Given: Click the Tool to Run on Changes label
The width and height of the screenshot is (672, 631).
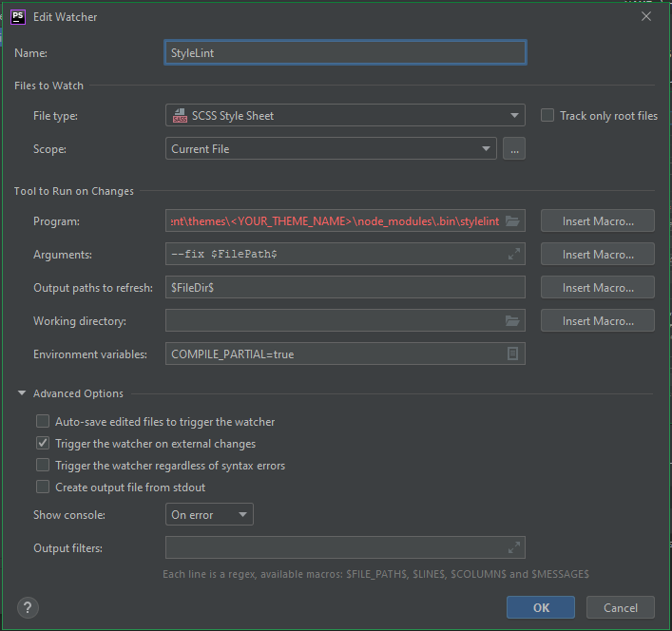Looking at the screenshot, I should 74,191.
